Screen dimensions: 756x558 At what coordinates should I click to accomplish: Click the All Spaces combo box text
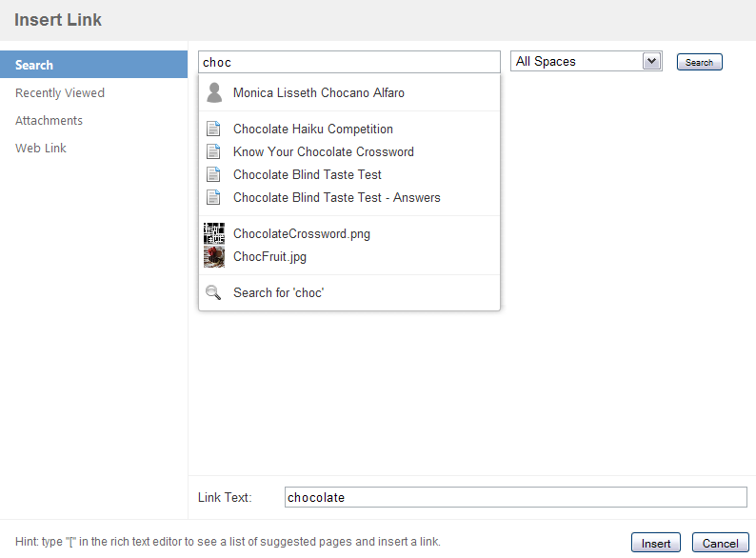coord(546,61)
